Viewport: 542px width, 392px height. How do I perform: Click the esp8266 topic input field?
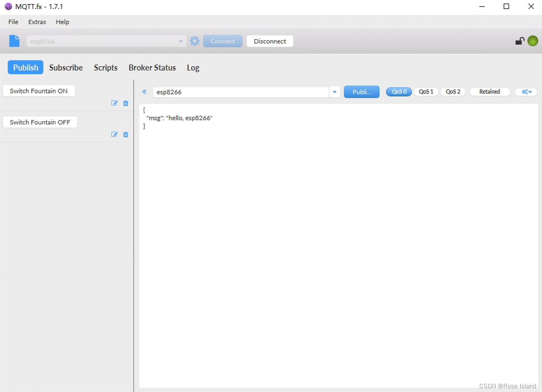241,92
